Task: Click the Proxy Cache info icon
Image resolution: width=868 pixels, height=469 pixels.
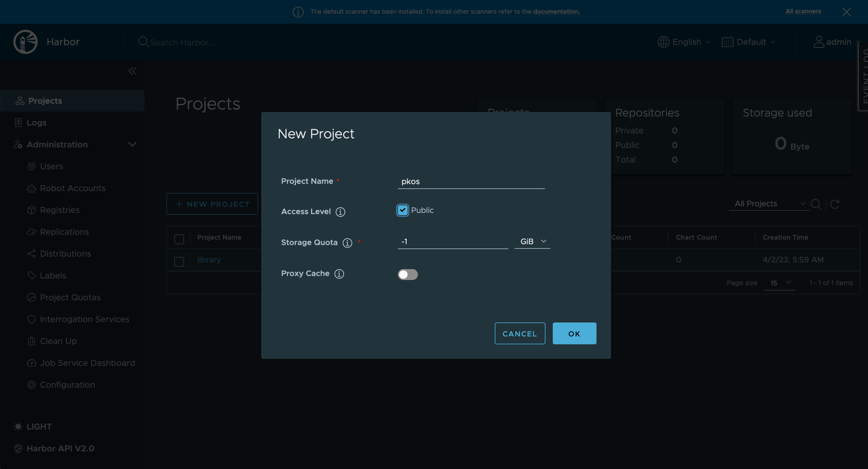Action: pyautogui.click(x=339, y=274)
